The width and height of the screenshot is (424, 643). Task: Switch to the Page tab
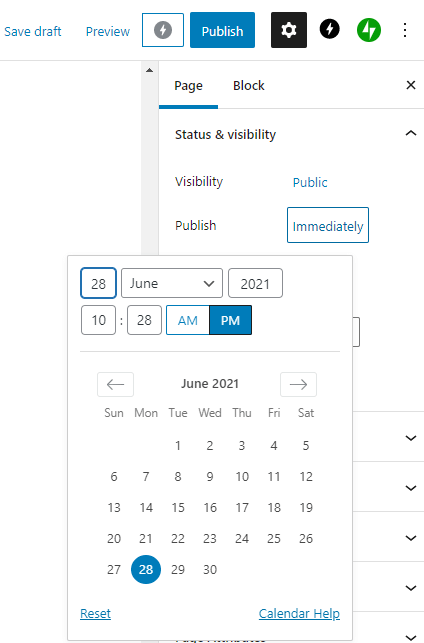(x=188, y=85)
